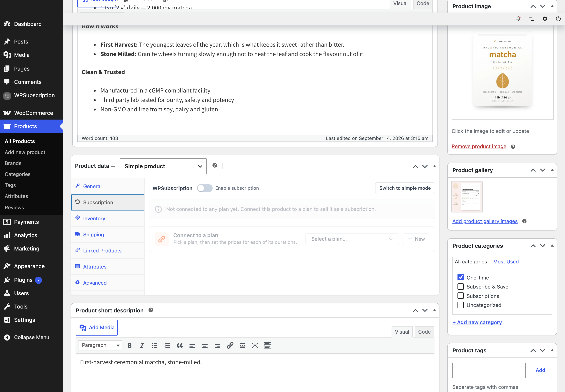
Task: Apply blockquote in short description editor
Action: click(180, 346)
